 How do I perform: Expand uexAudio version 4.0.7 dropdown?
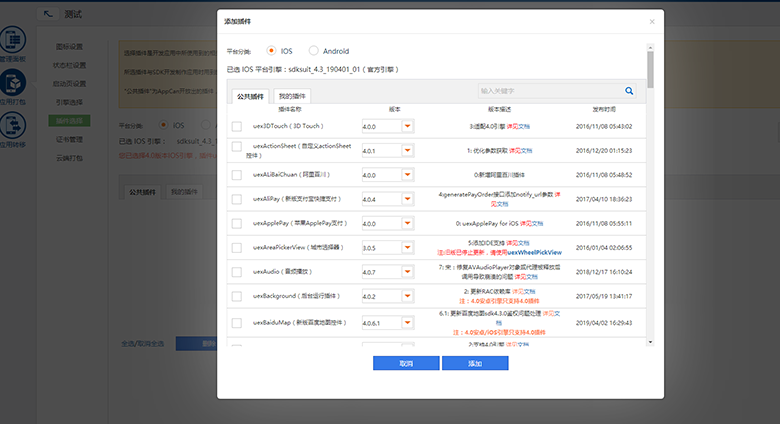coord(407,272)
